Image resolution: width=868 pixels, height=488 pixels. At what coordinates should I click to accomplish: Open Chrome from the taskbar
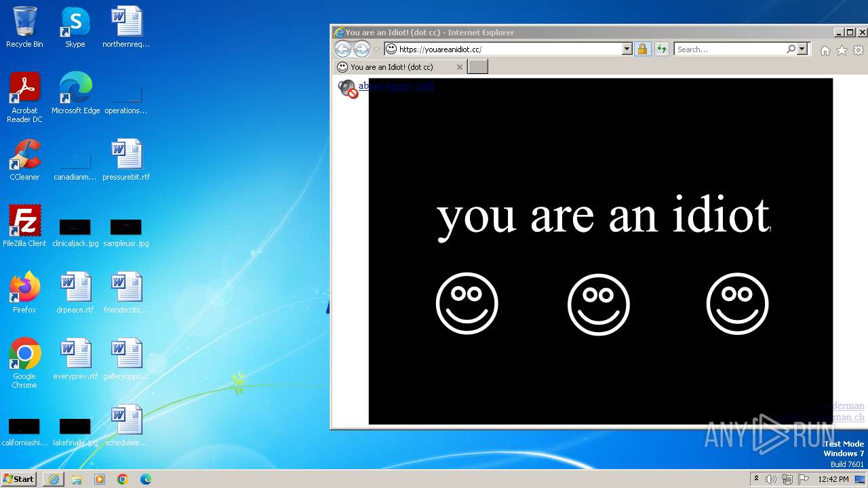pos(123,479)
